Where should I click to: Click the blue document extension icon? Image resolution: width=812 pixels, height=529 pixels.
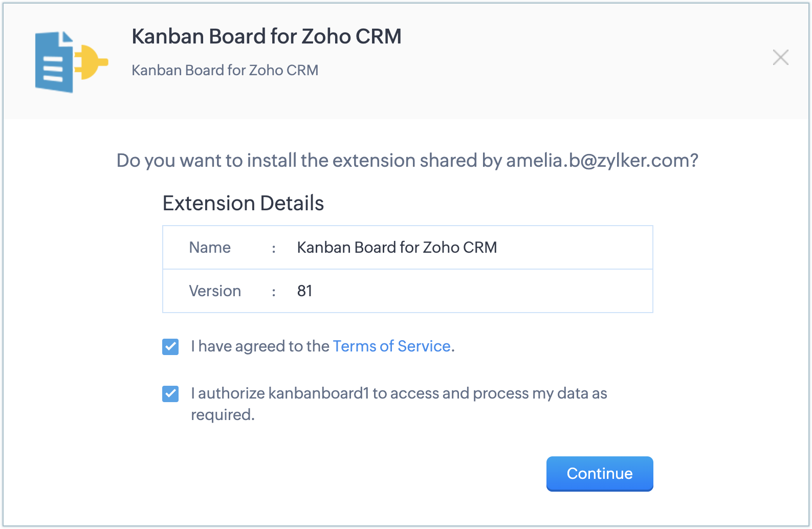[53, 63]
